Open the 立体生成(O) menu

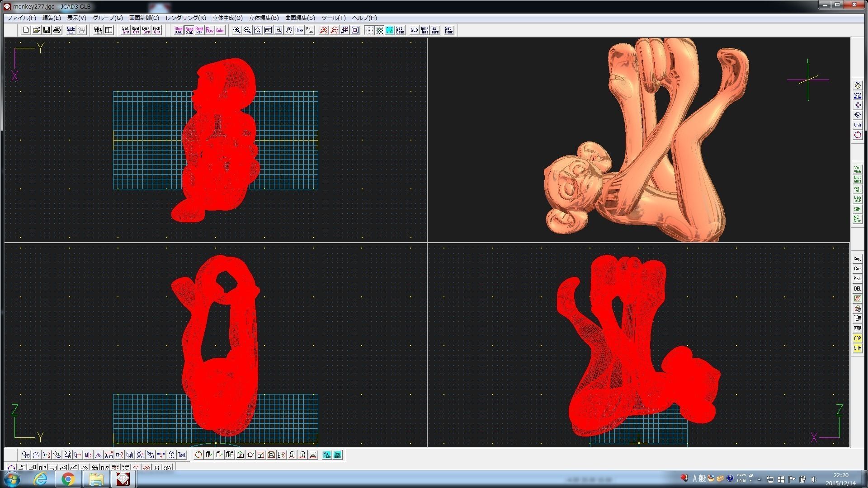click(x=227, y=18)
